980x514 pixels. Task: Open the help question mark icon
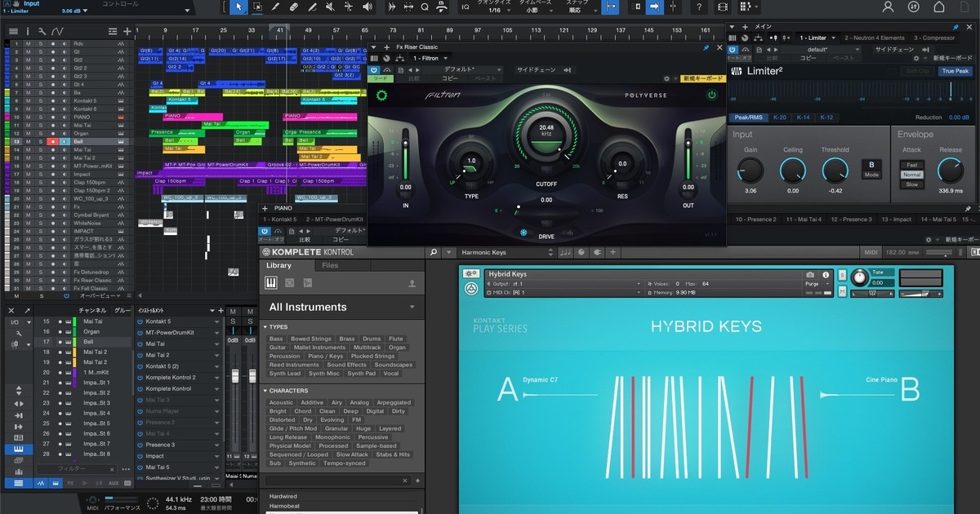(699, 7)
